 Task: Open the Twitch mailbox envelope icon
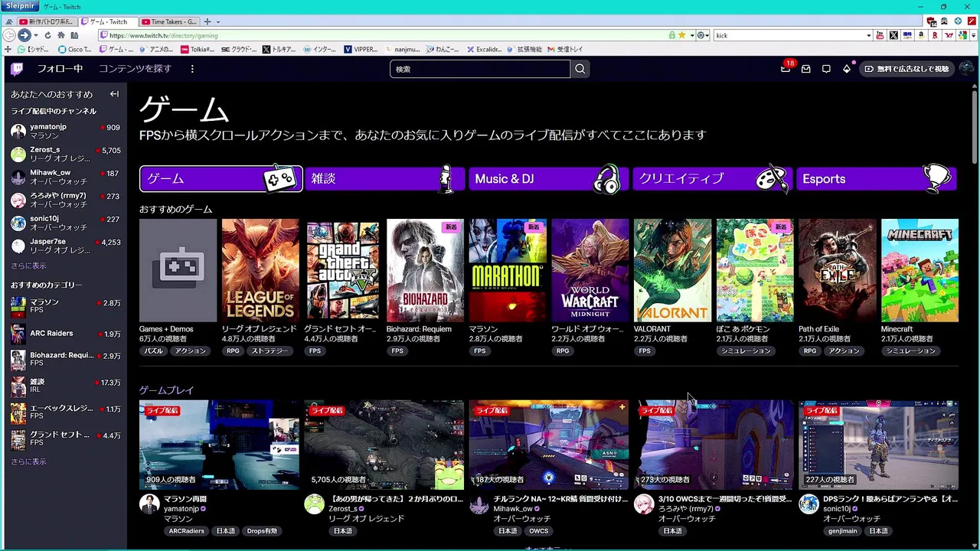click(x=806, y=69)
